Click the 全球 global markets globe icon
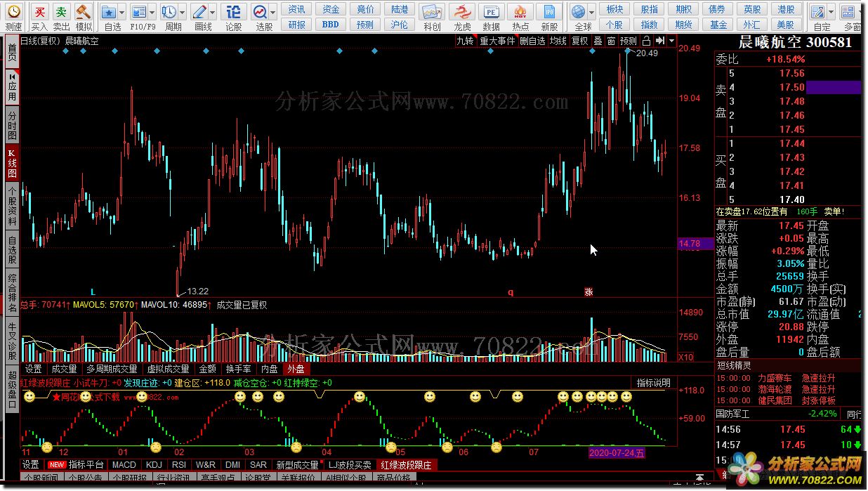Image resolution: width=868 pixels, height=491 pixels. [x=579, y=12]
